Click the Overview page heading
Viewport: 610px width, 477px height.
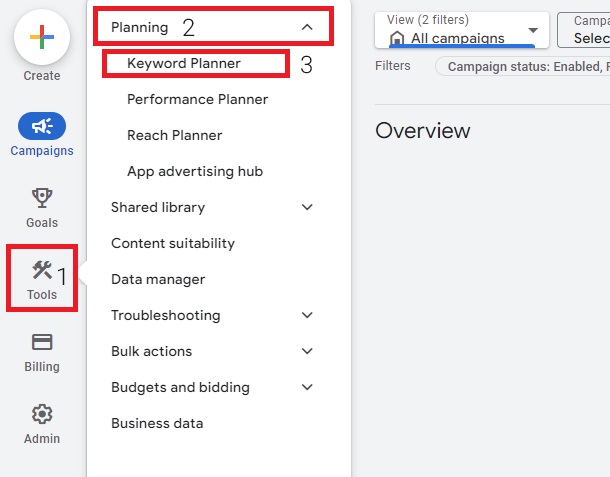(x=423, y=130)
